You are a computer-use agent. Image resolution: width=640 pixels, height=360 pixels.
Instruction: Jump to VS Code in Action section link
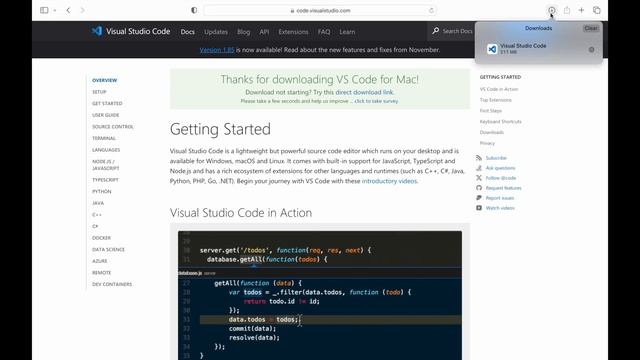pos(499,89)
